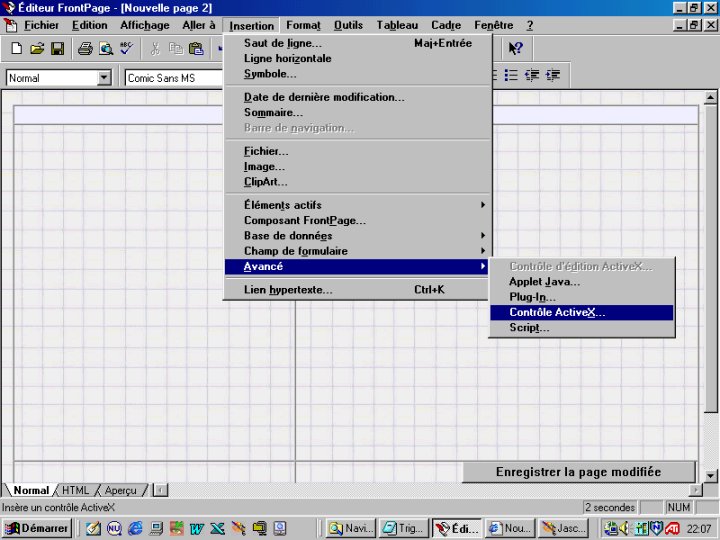The height and width of the screenshot is (540, 720).
Task: Open Internet Explorer from quick launch
Action: click(135, 529)
